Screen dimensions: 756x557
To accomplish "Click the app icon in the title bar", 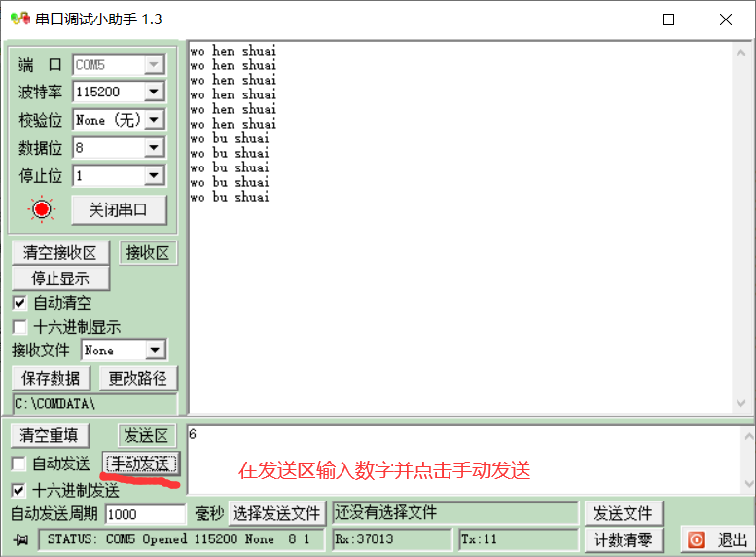I will pyautogui.click(x=20, y=19).
